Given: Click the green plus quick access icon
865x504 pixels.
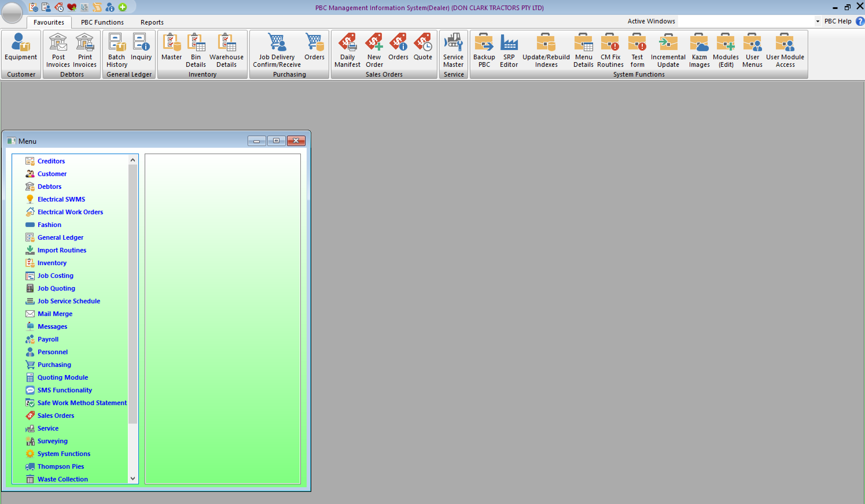Looking at the screenshot, I should 123,7.
